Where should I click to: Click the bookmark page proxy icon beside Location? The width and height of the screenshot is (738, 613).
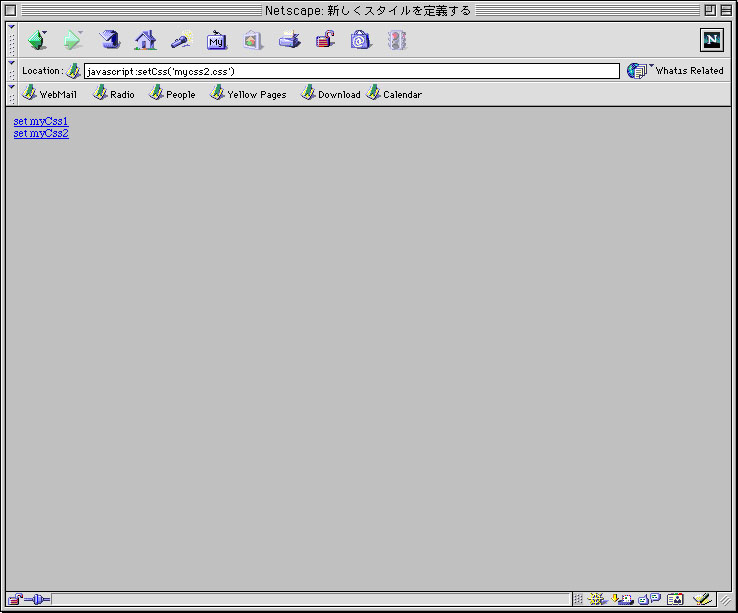[73, 71]
